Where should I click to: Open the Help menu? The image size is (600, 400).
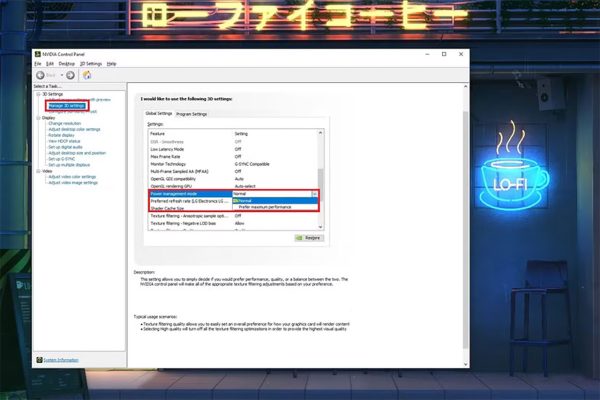(112, 63)
